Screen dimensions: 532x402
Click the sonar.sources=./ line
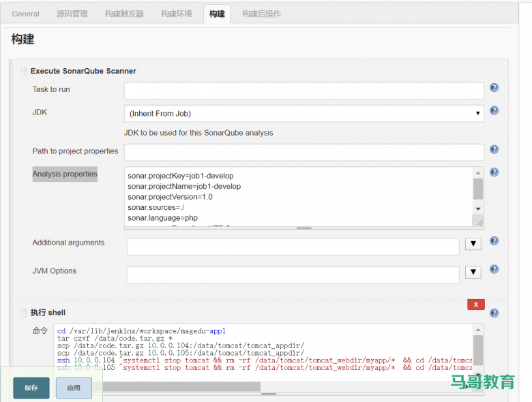[x=156, y=207]
